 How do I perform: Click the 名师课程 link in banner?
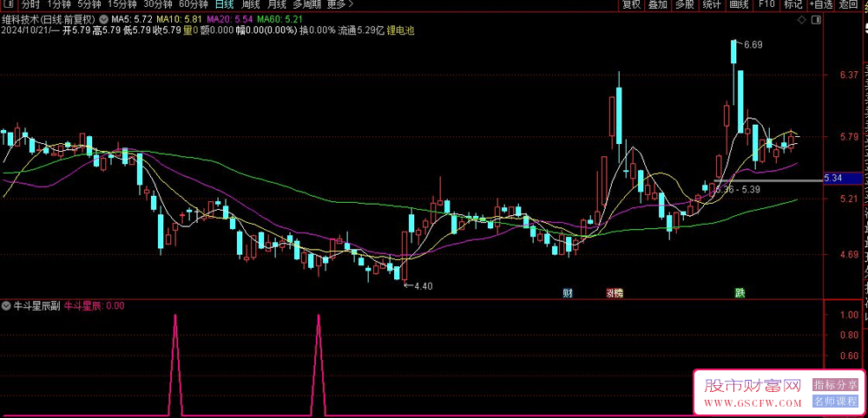835,401
